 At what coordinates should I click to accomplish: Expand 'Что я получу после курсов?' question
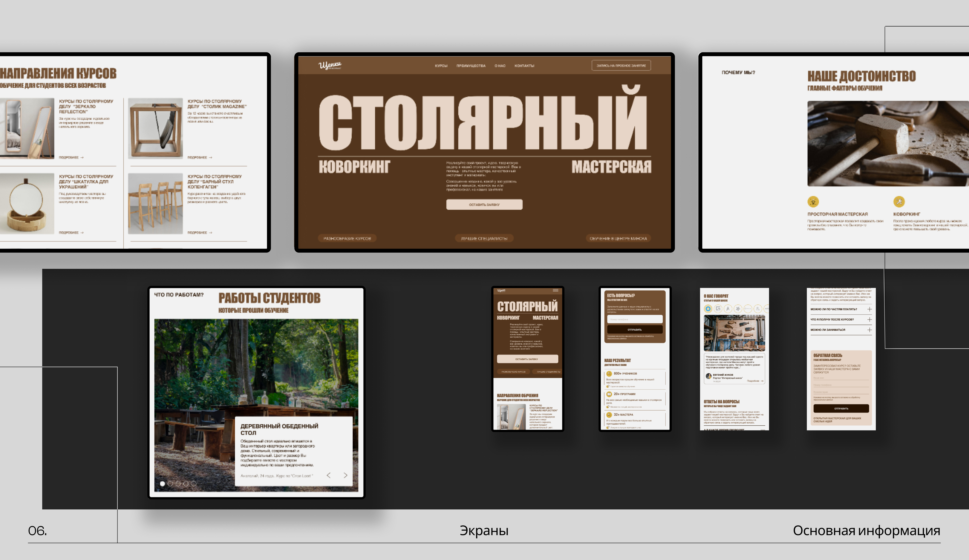pyautogui.click(x=869, y=319)
